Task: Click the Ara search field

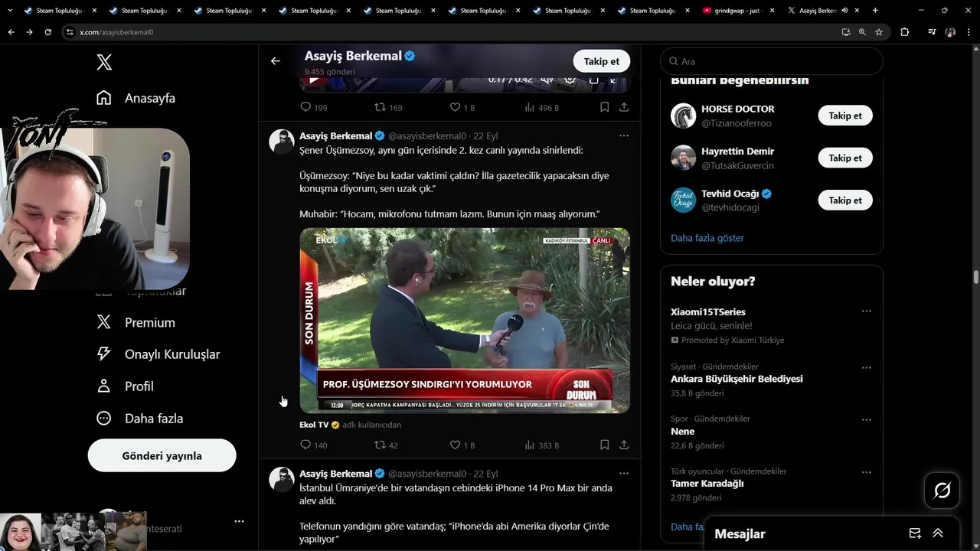Action: click(x=772, y=61)
